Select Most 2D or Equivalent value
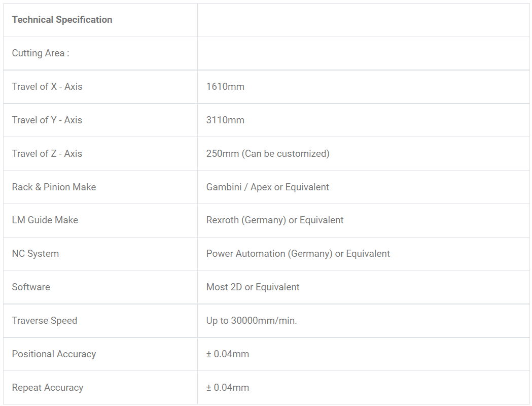 (x=253, y=287)
